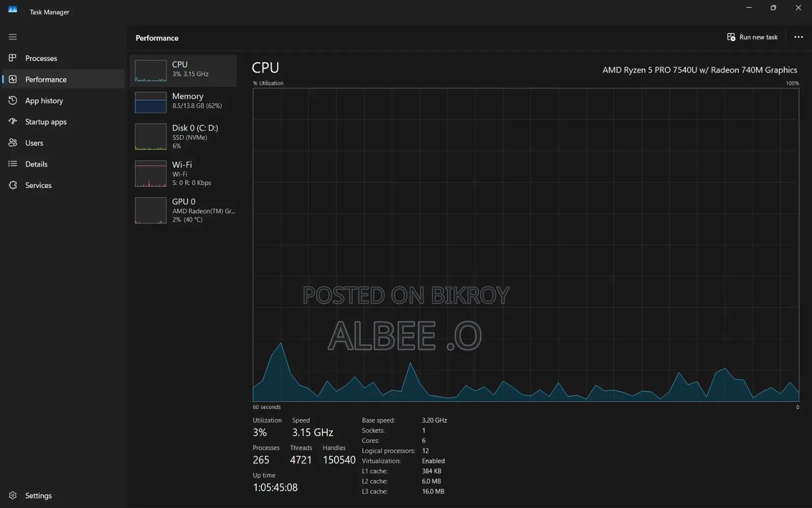Select Performance in the sidebar

click(x=63, y=79)
